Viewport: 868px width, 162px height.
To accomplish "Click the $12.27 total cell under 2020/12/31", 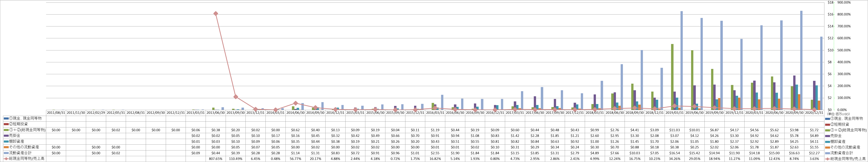I will point(814,153).
